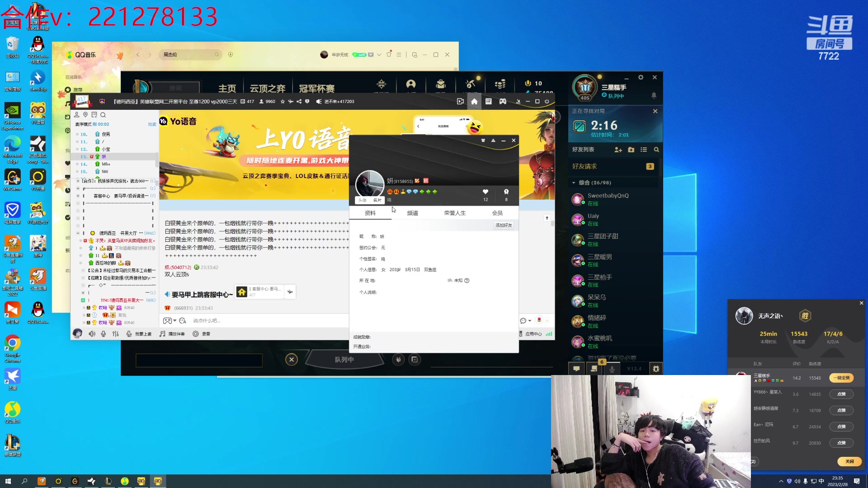The height and width of the screenshot is (488, 868).
Task: Switch to the 频道 tab in profile window
Action: click(412, 213)
